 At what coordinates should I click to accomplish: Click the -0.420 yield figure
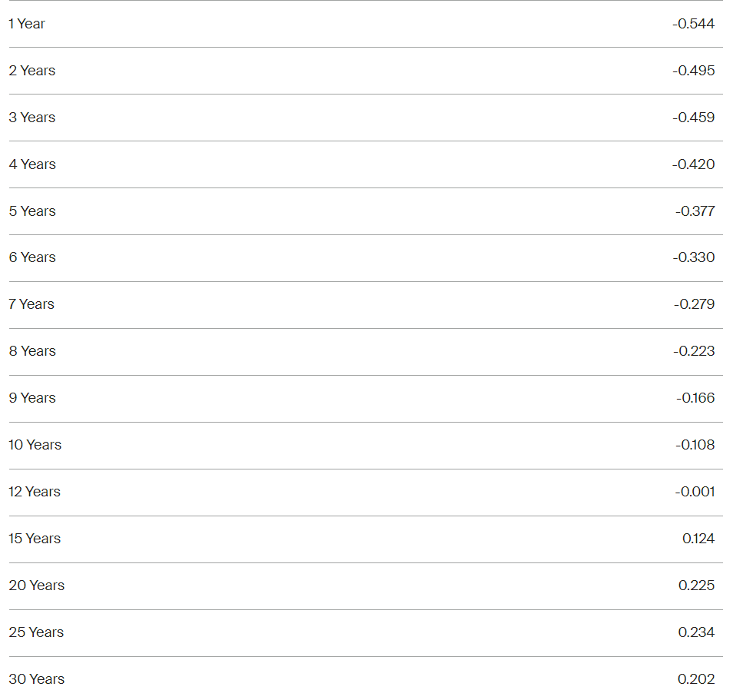pyautogui.click(x=693, y=164)
